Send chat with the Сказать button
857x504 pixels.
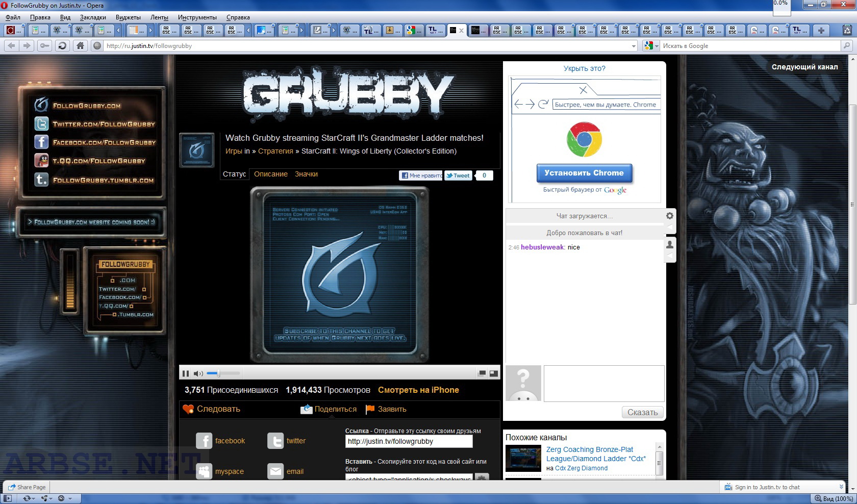[643, 412]
